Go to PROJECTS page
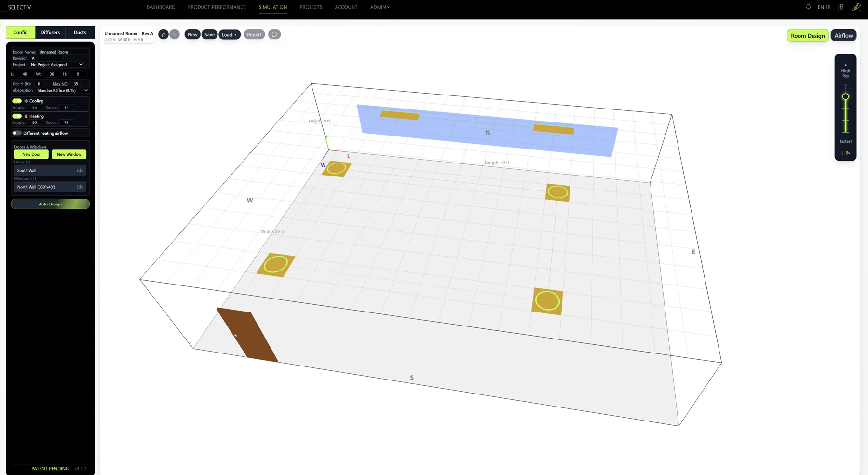 click(x=311, y=7)
